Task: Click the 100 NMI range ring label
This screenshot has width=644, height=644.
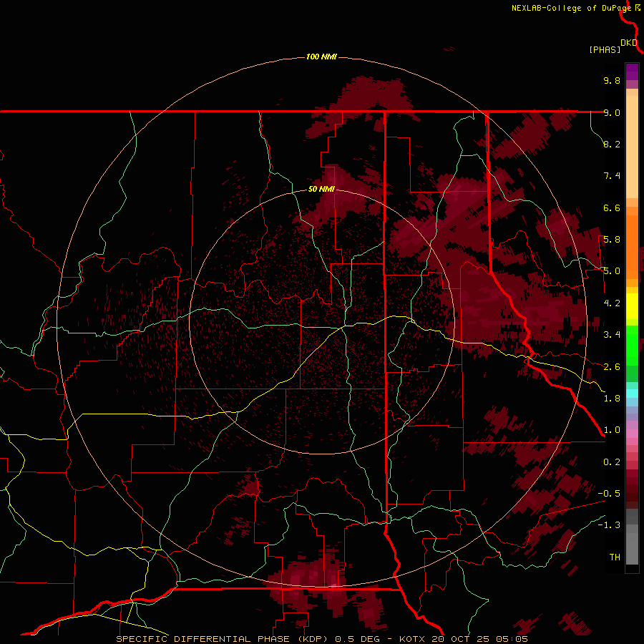Action: pos(321,57)
